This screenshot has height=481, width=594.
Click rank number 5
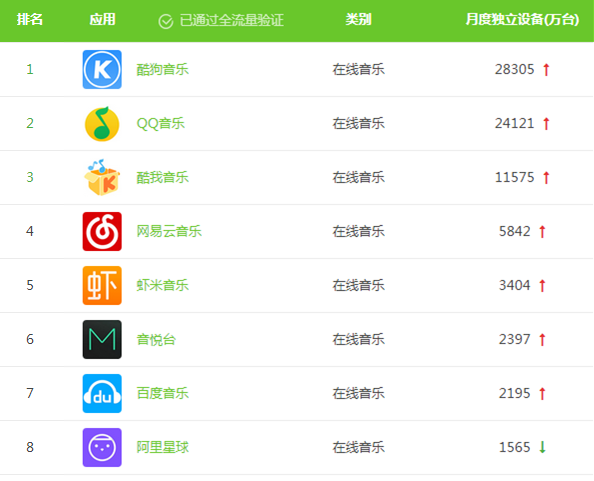coord(30,285)
